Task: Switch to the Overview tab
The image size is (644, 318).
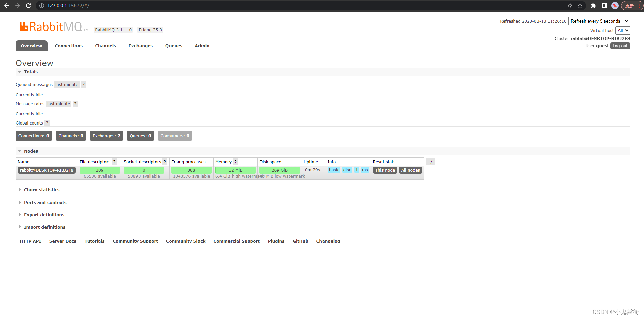Action: [x=31, y=46]
